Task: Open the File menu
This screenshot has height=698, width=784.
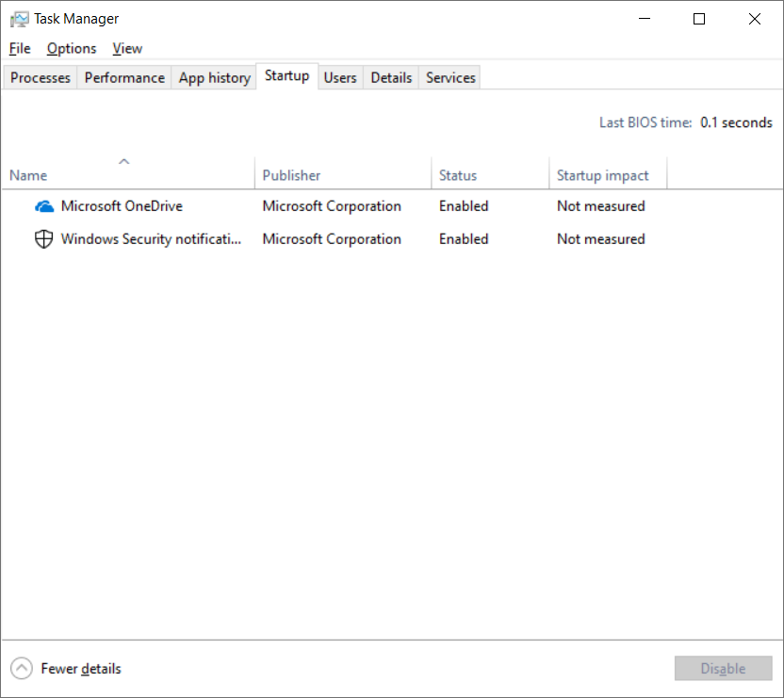Action: coord(20,48)
